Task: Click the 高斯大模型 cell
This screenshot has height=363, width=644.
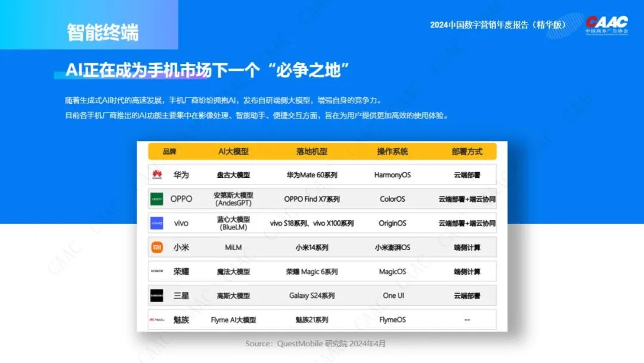Action: [233, 296]
